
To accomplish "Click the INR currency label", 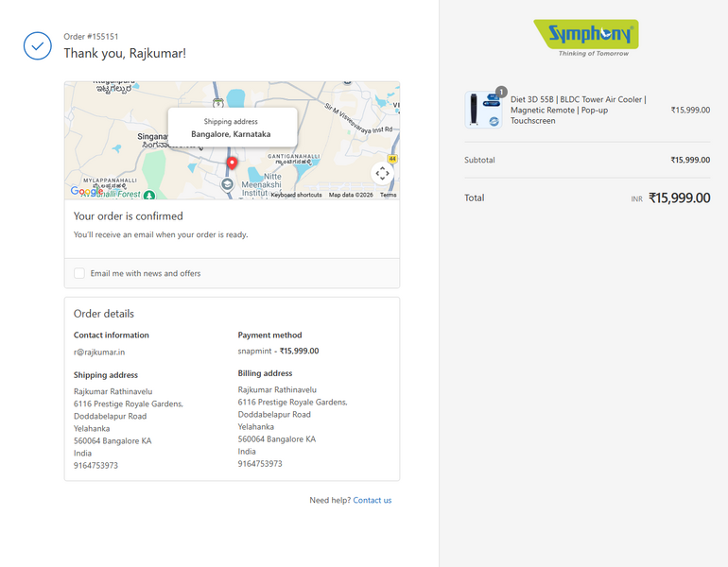I will coord(636,199).
